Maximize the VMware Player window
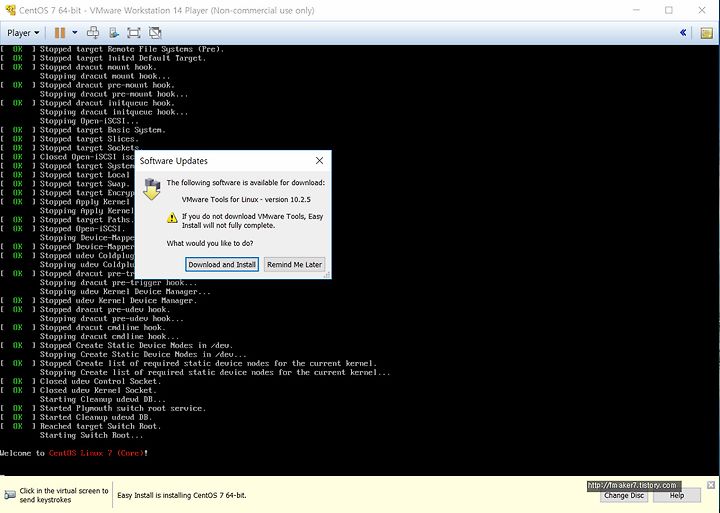 click(x=669, y=10)
